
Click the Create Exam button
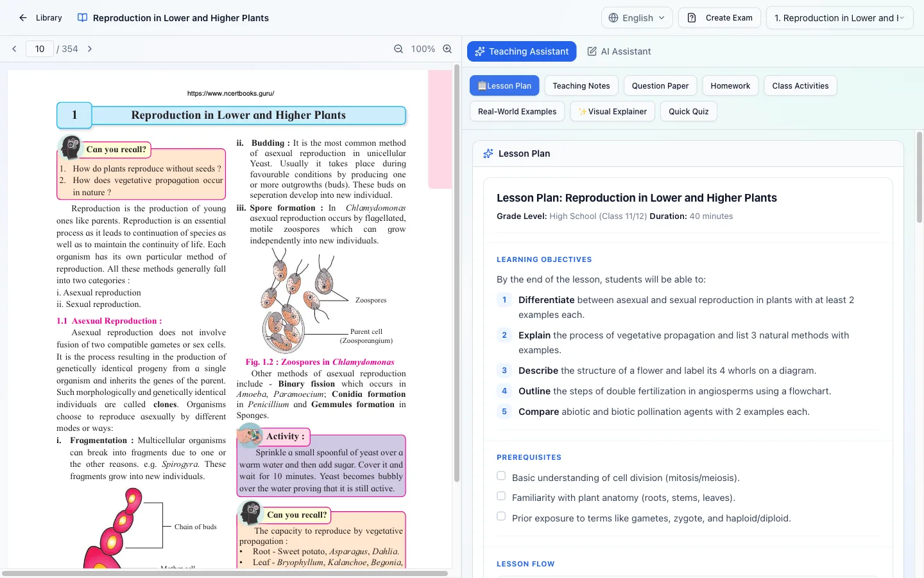(x=719, y=18)
